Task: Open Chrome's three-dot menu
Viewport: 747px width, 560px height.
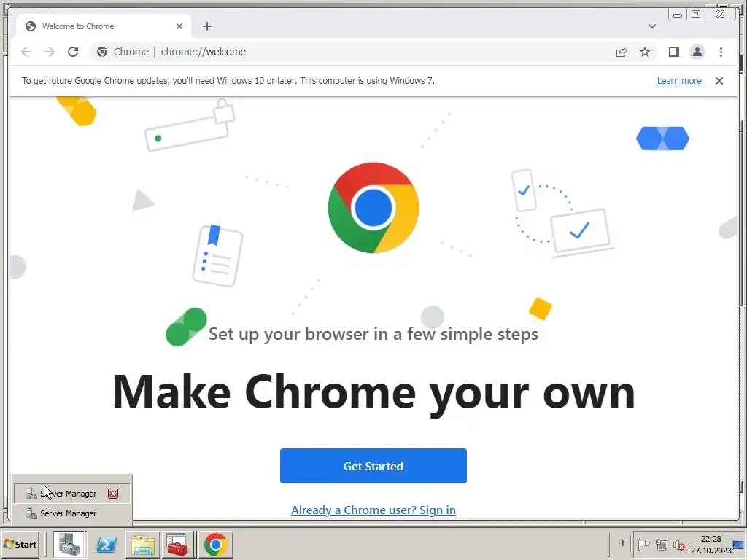Action: tap(721, 52)
